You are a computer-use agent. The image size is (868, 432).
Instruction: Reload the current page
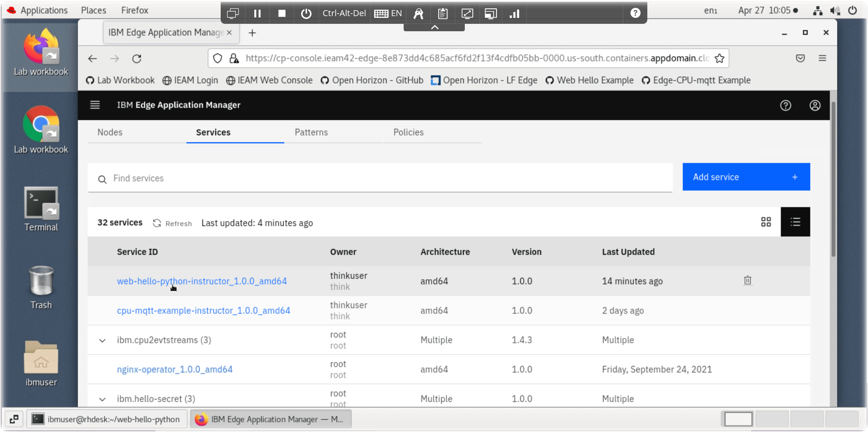[137, 58]
